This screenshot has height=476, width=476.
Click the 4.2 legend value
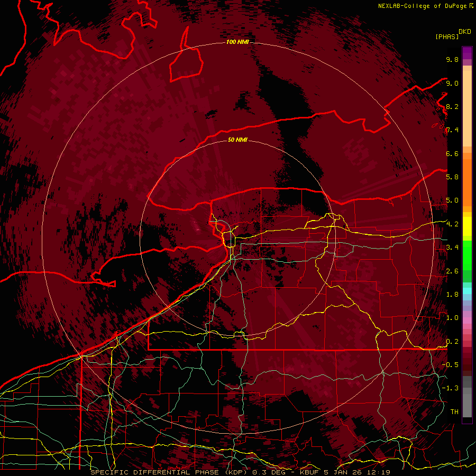click(452, 224)
